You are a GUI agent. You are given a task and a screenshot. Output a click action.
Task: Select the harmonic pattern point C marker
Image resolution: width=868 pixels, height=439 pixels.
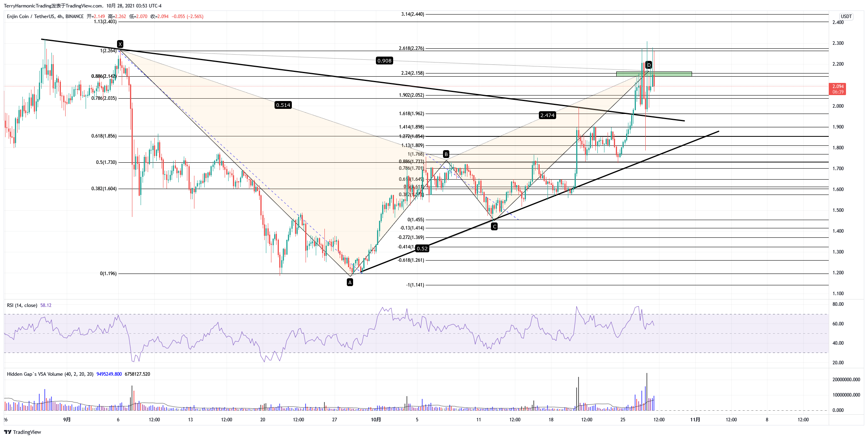(x=494, y=226)
